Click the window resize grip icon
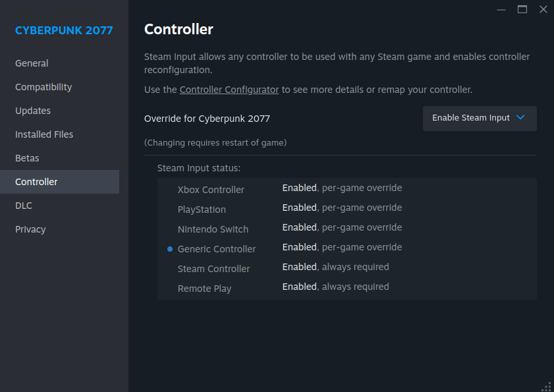 point(546,385)
